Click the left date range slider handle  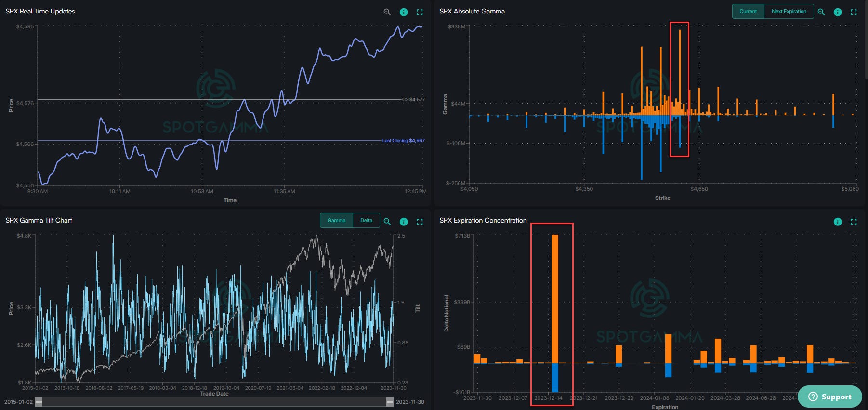39,402
